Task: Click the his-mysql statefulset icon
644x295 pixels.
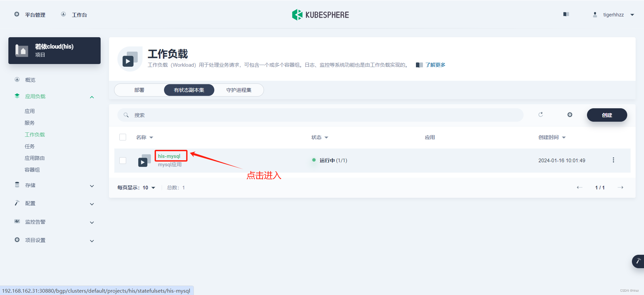Action: point(145,161)
